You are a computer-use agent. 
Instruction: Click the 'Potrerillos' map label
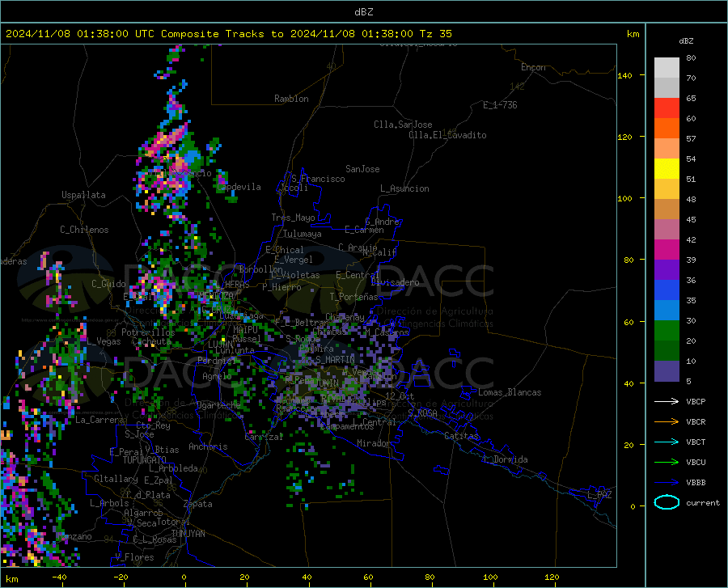(x=148, y=332)
